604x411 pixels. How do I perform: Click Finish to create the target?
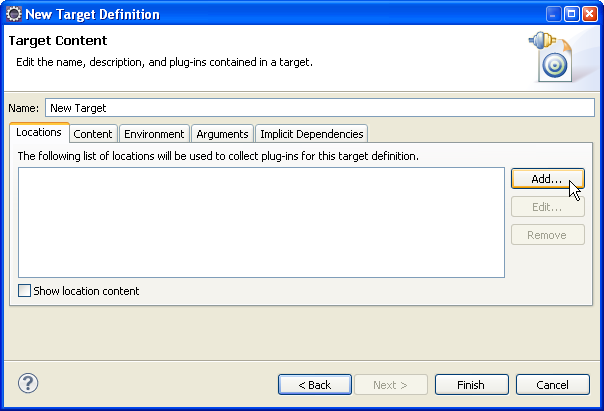(471, 385)
